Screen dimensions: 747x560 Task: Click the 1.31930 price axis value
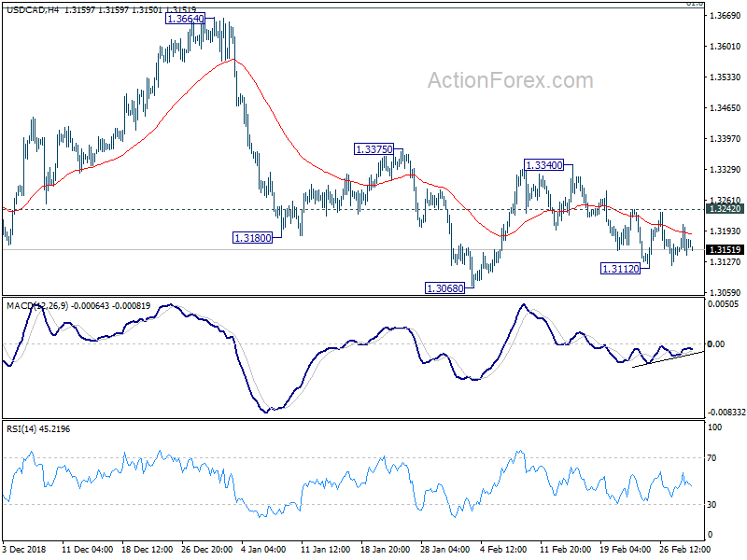pyautogui.click(x=726, y=231)
